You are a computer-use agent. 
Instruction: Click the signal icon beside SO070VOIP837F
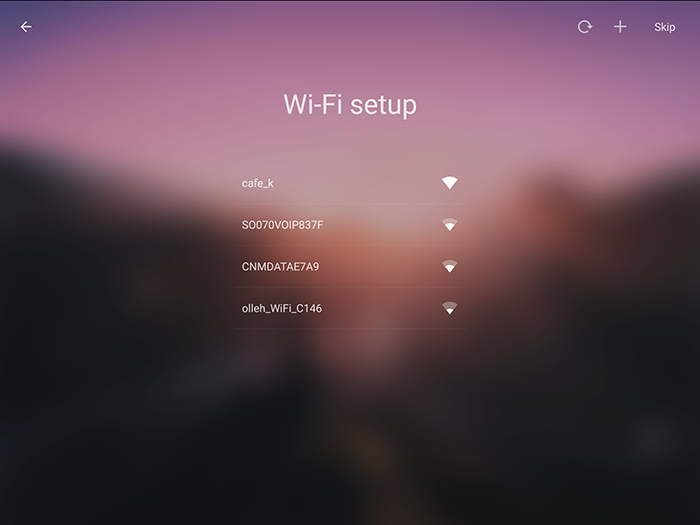(x=450, y=225)
